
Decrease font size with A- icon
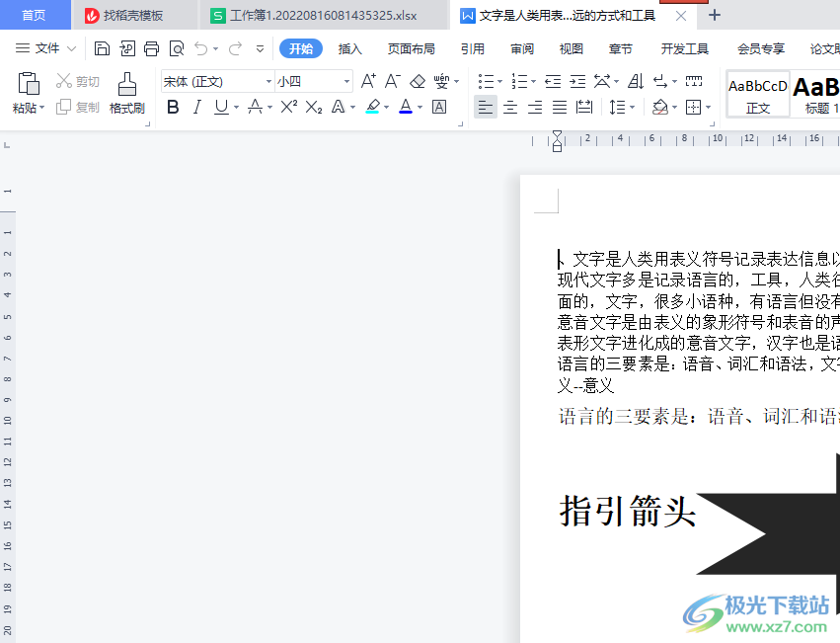pos(393,81)
